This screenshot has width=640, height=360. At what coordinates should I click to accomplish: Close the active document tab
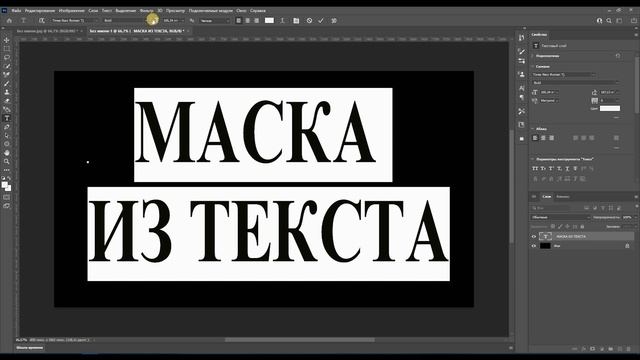pos(188,31)
